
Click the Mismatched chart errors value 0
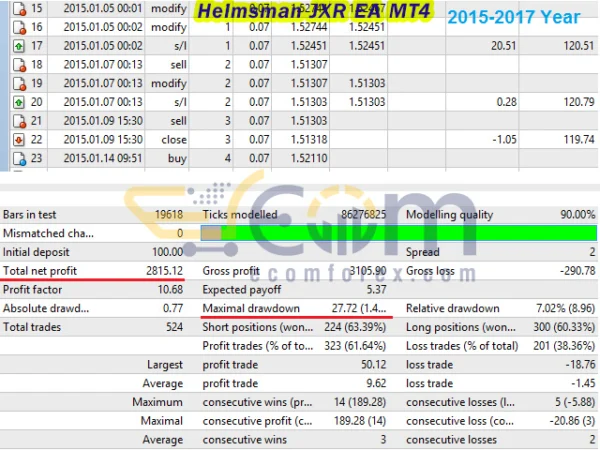(x=180, y=233)
